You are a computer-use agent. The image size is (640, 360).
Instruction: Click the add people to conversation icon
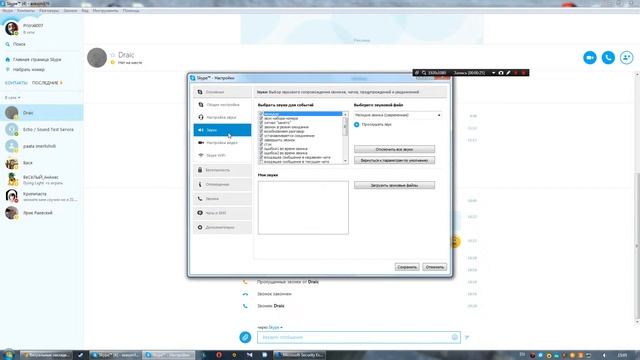click(627, 58)
